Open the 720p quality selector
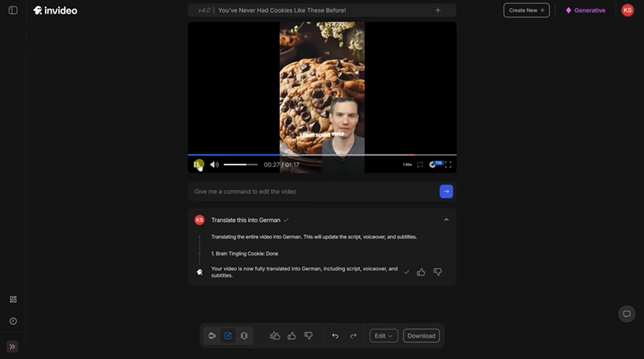 (x=435, y=164)
